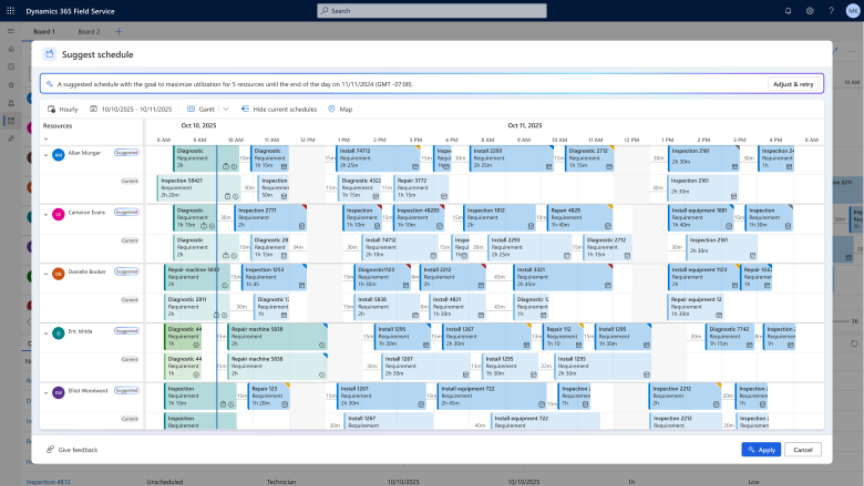Switch to the Board 2 tab
Image resolution: width=864 pixels, height=486 pixels.
[x=89, y=32]
